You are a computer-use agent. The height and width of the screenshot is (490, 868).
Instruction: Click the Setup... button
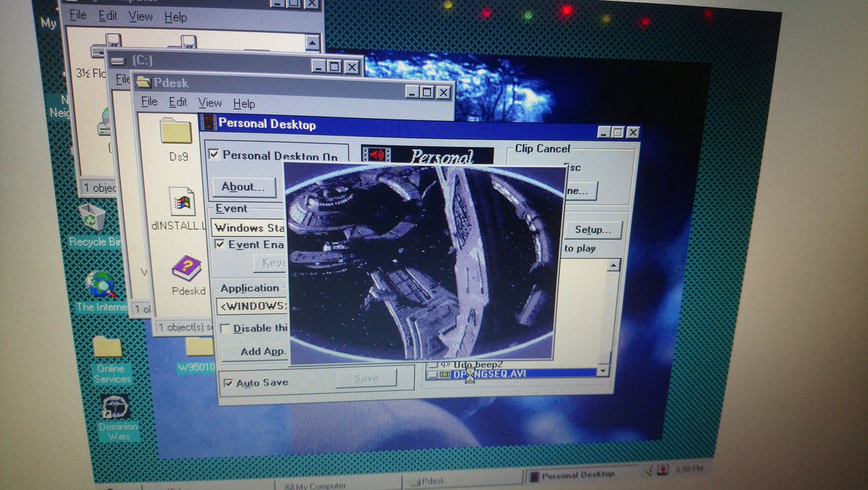pos(592,230)
